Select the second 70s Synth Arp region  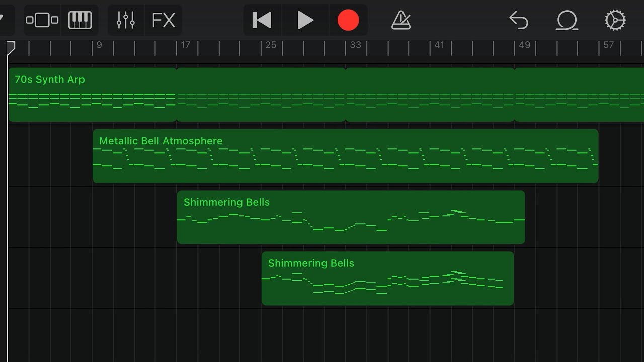pyautogui.click(x=261, y=95)
